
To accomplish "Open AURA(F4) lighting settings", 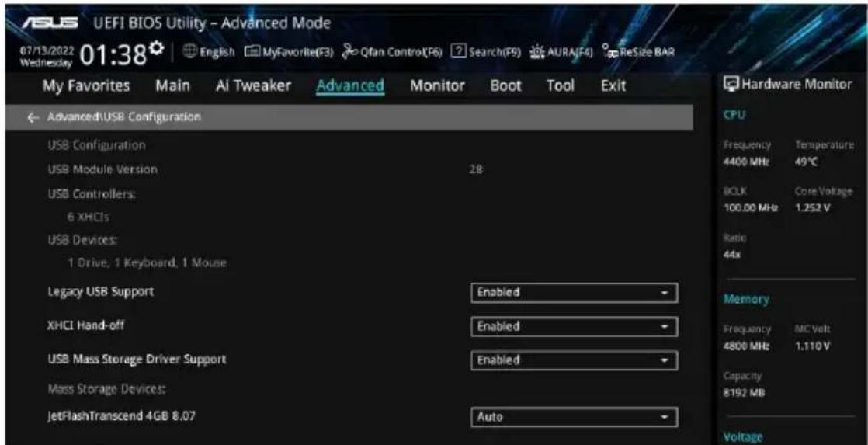I will pos(562,53).
